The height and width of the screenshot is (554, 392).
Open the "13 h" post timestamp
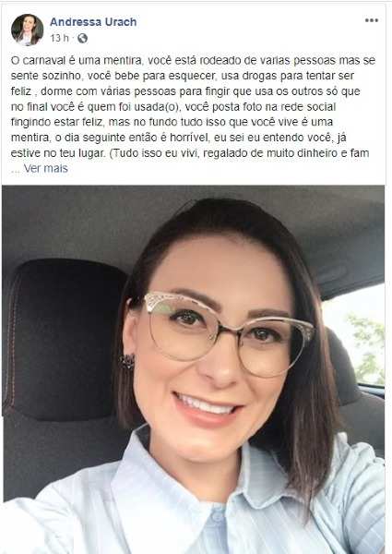click(59, 38)
